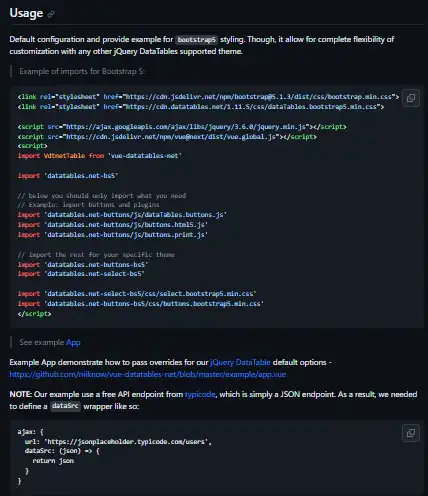The image size is (428, 496).
Task: Click the closing </script> tag line
Action: coord(34,314)
